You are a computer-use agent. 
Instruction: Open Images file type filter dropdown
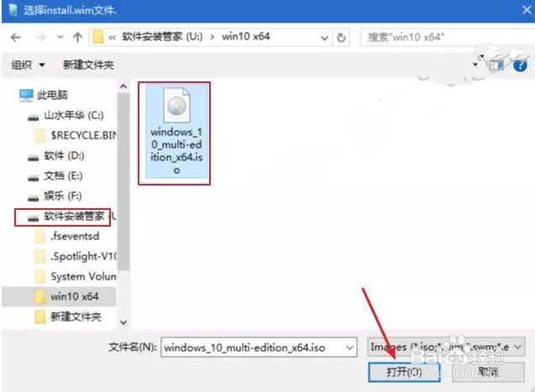coord(446,347)
